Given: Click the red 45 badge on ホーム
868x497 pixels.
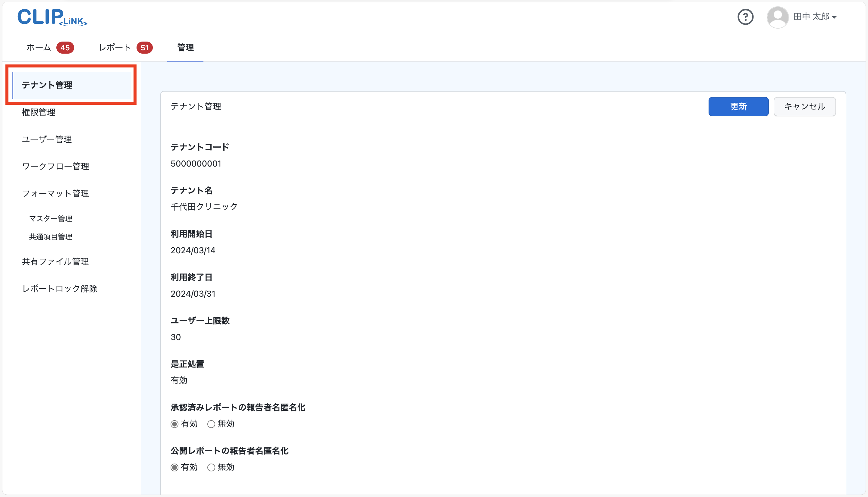Looking at the screenshot, I should (x=65, y=48).
